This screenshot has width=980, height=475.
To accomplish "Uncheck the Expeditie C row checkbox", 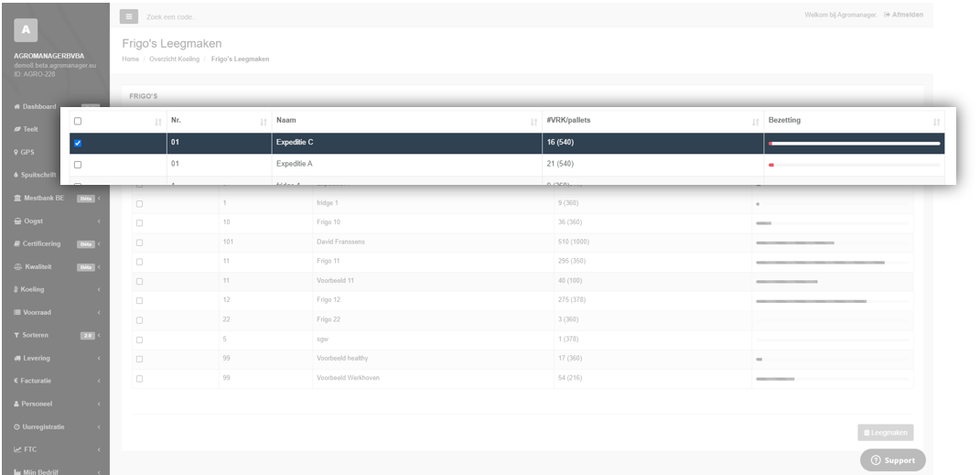I will coord(78,143).
